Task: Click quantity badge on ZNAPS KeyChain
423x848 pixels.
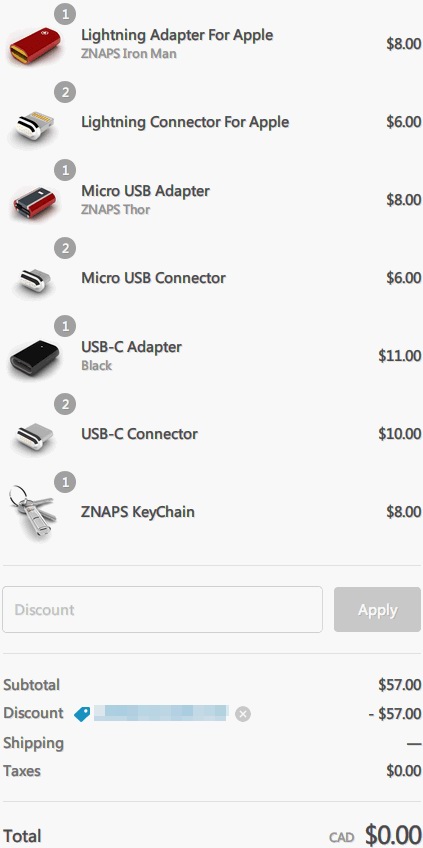Action: pyautogui.click(x=65, y=482)
